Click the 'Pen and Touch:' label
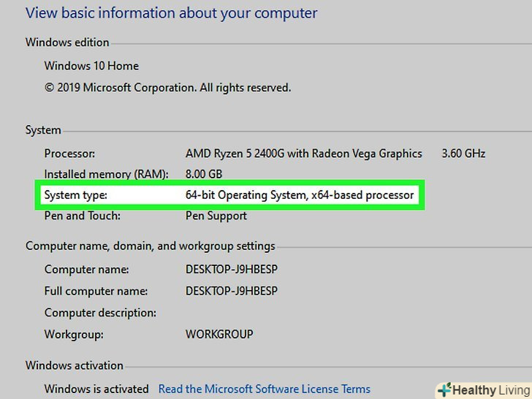Viewport: 532px width, 399px height. [x=82, y=216]
